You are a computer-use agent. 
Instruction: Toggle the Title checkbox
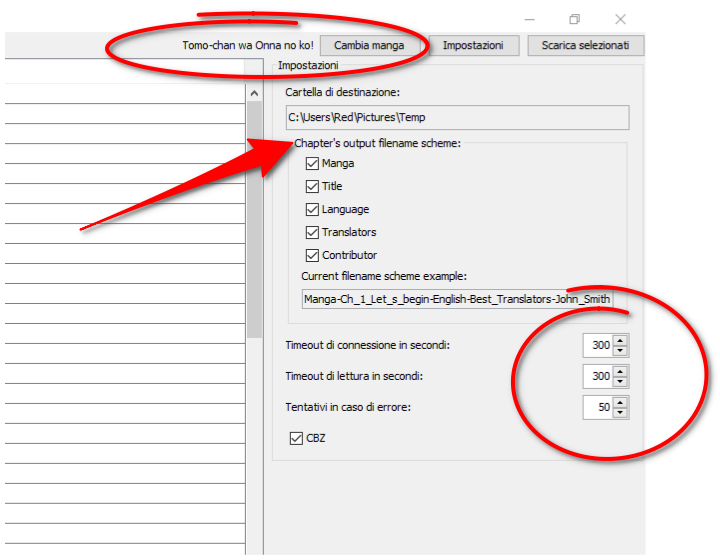(x=313, y=187)
